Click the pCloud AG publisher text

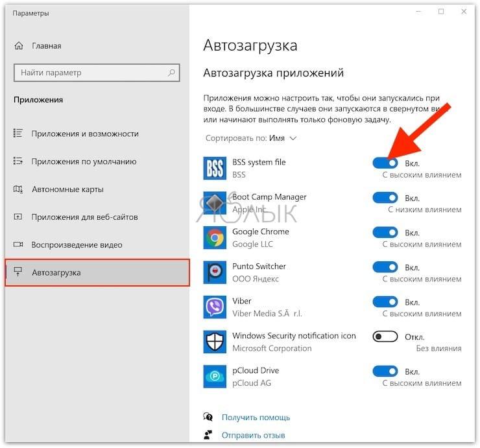pyautogui.click(x=252, y=383)
